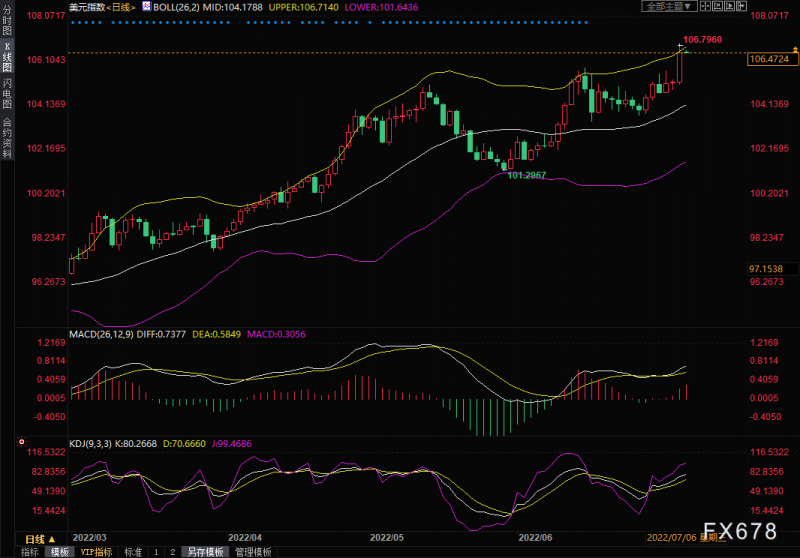The height and width of the screenshot is (558, 800).
Task: Click the BOLL indicator chart icon
Action: coord(147,6)
